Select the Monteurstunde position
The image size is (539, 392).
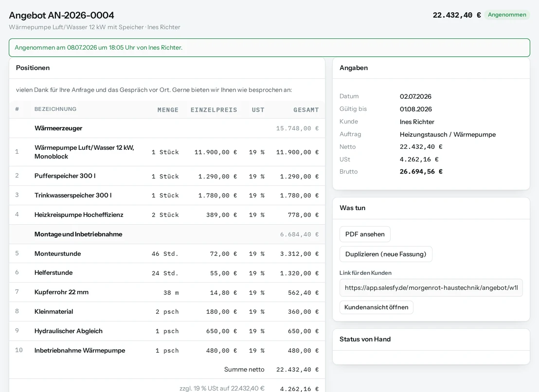tap(167, 253)
